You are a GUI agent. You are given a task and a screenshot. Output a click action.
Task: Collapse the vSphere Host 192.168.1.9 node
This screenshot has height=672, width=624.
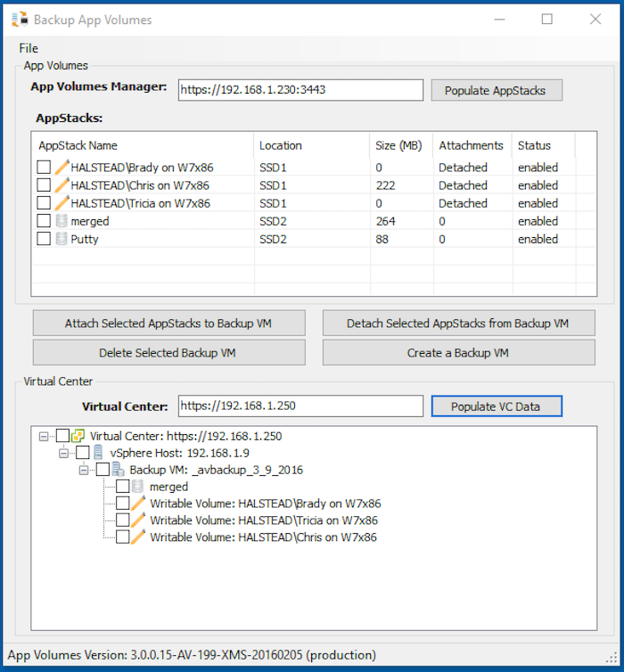[x=63, y=453]
